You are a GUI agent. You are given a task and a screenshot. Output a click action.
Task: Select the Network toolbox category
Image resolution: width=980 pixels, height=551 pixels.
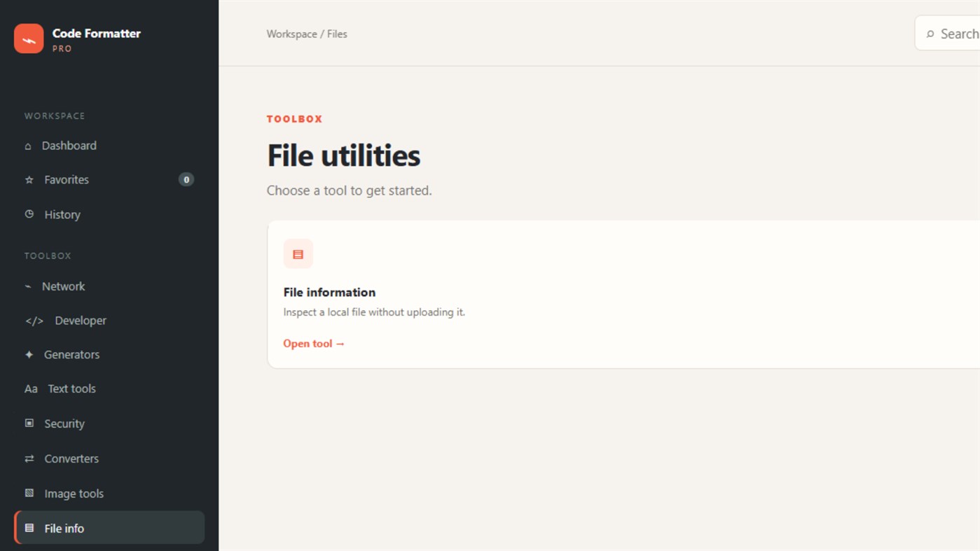click(109, 286)
